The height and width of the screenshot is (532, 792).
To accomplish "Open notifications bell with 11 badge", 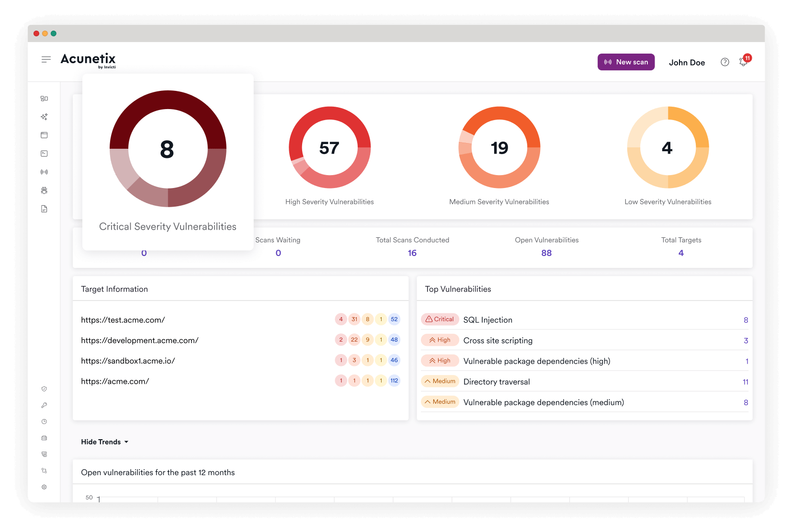I will (x=744, y=62).
